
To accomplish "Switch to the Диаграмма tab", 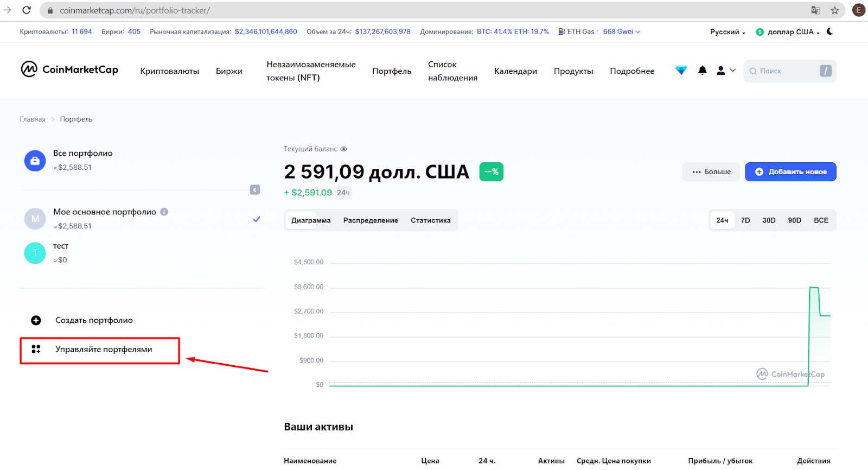I will coord(311,220).
